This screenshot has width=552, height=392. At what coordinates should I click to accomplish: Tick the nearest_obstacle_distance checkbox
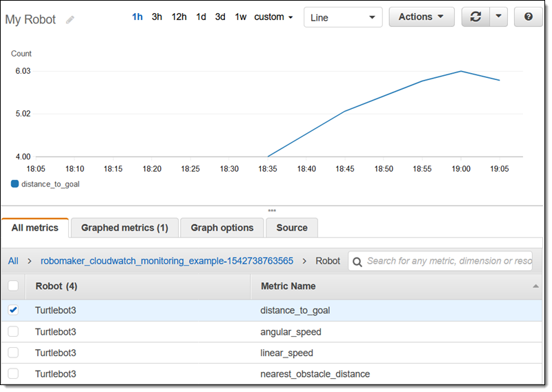point(13,373)
